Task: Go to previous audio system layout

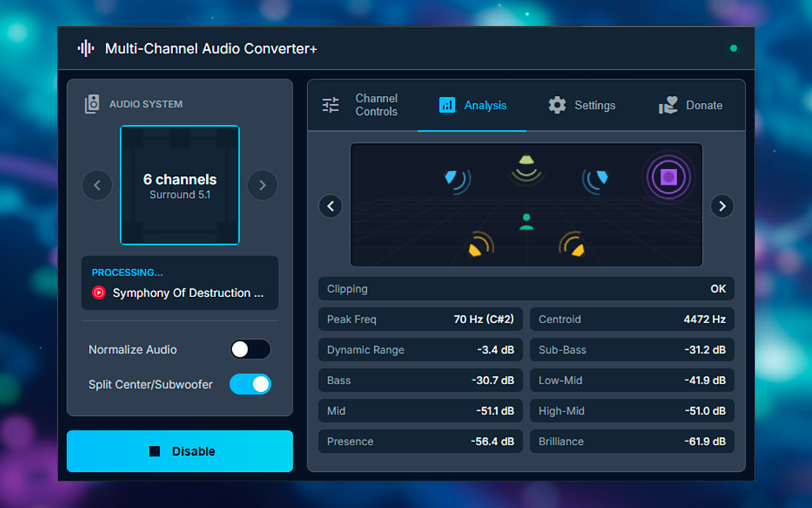Action: (x=97, y=185)
